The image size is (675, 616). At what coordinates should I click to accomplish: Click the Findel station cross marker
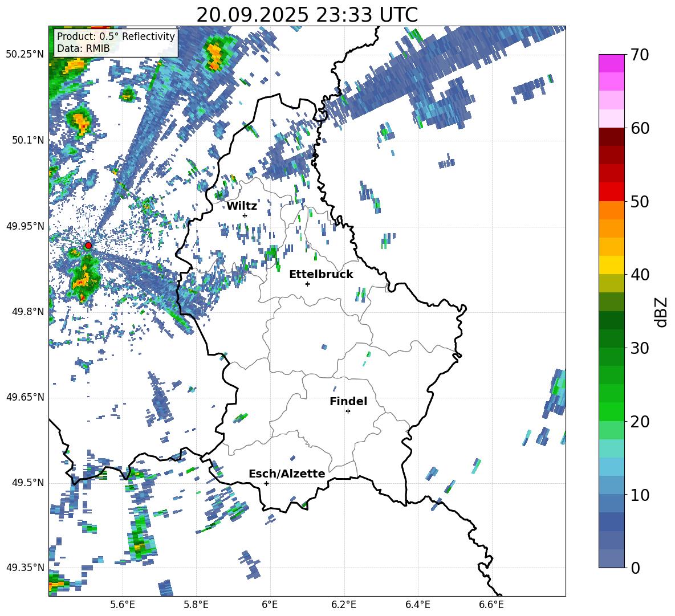pos(348,411)
